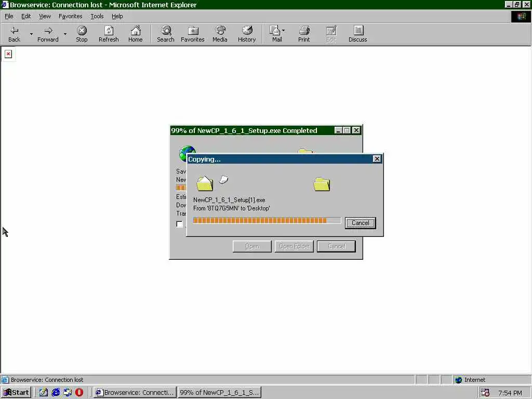Image resolution: width=532 pixels, height=399 pixels.
Task: Open the Favorites menu in menu bar
Action: pyautogui.click(x=70, y=16)
